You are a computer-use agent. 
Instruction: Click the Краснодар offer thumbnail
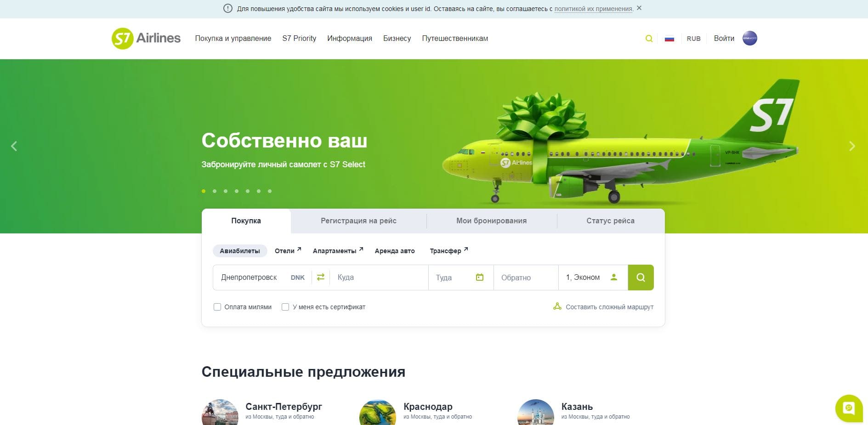(x=378, y=412)
